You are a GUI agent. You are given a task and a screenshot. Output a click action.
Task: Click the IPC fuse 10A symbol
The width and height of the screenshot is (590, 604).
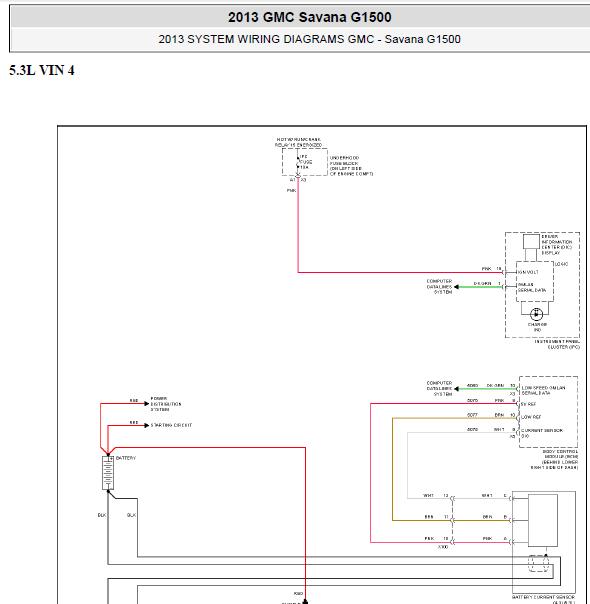pos(298,162)
